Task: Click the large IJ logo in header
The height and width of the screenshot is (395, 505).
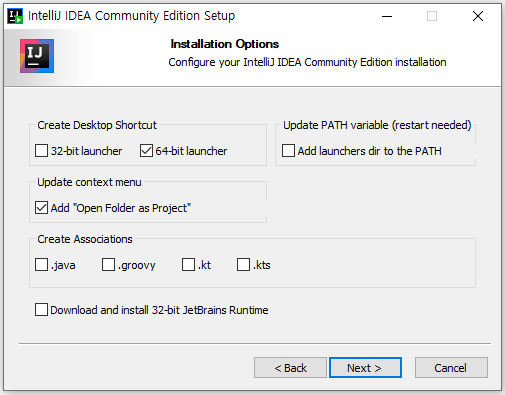Action: (37, 56)
